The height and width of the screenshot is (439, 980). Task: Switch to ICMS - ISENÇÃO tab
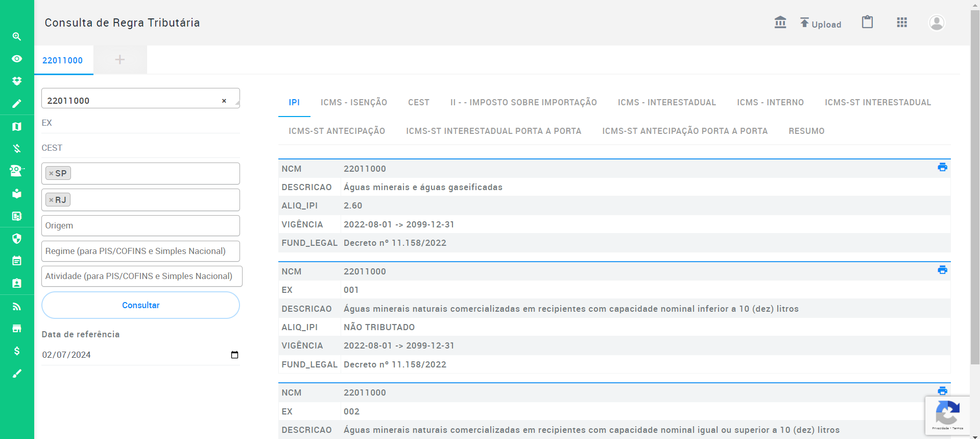(354, 102)
